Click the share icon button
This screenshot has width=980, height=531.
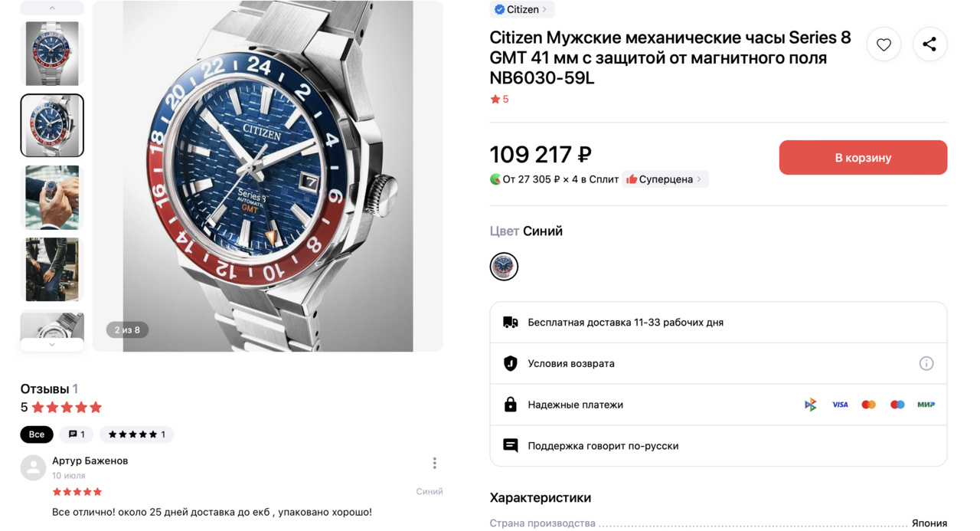929,44
